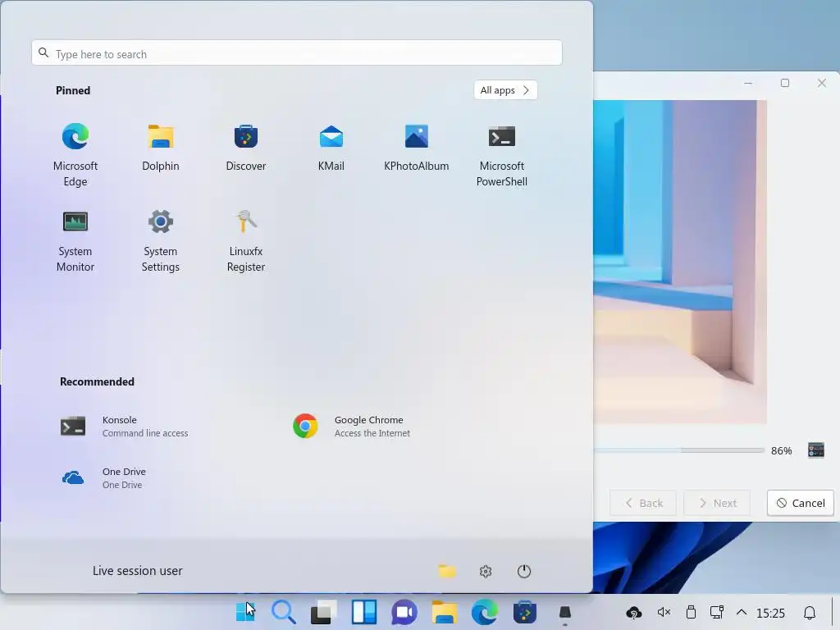Open taskbar search magnifier
The height and width of the screenshot is (630, 840).
click(x=283, y=612)
